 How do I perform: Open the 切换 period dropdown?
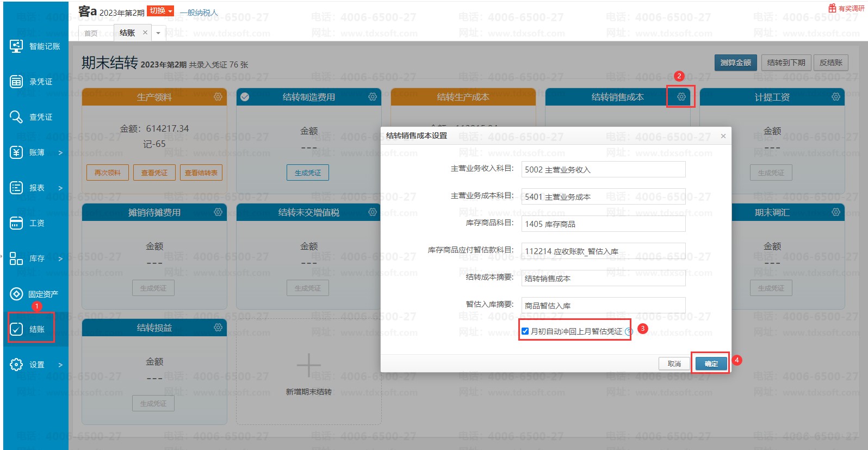(x=160, y=11)
